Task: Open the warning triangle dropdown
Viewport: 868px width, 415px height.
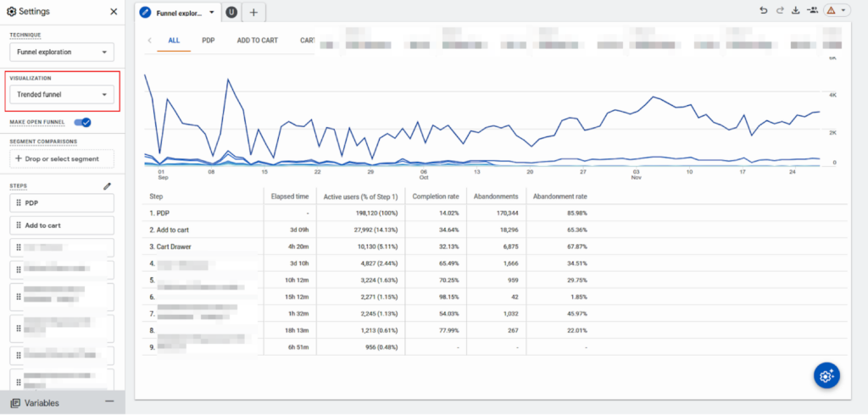Action: tap(837, 10)
